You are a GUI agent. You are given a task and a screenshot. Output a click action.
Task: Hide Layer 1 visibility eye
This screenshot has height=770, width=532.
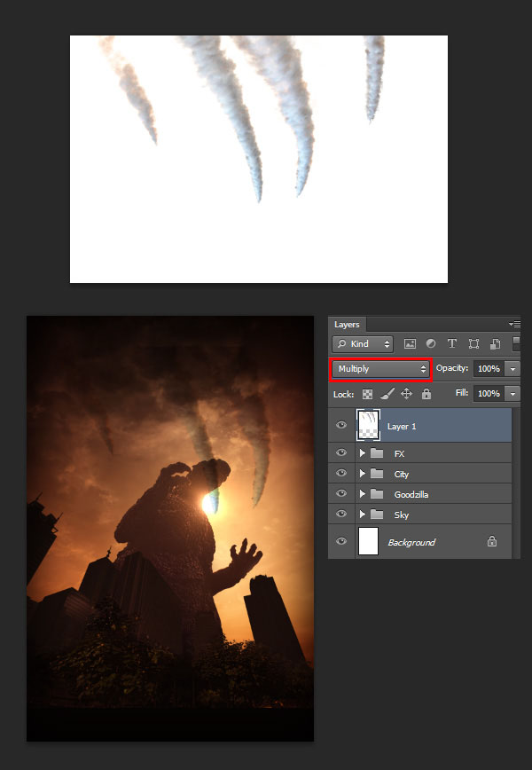[341, 425]
